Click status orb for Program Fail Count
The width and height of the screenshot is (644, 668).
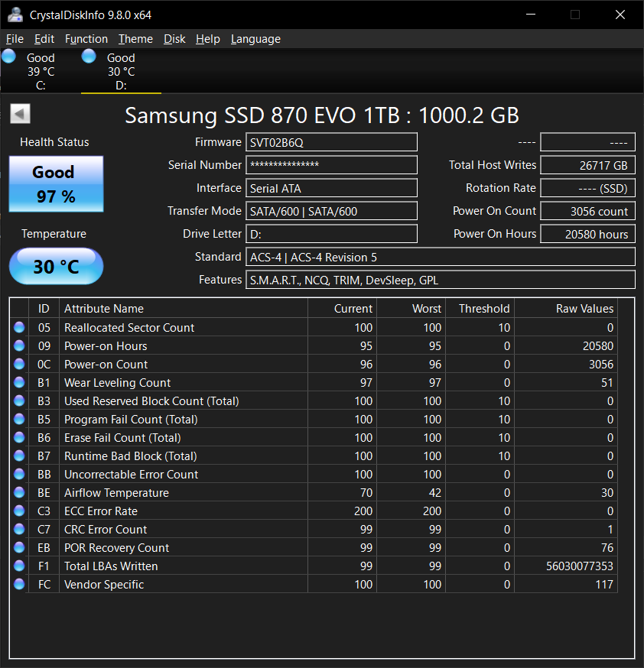point(19,419)
